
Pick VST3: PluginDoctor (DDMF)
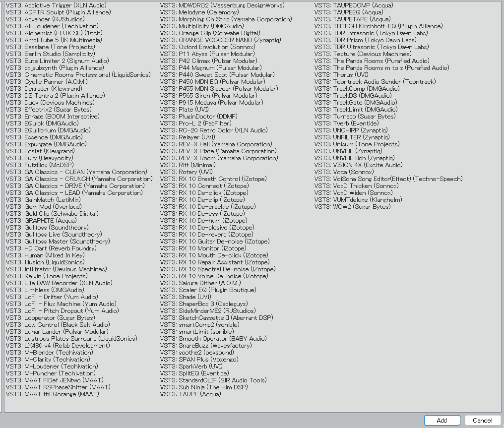click(x=198, y=117)
